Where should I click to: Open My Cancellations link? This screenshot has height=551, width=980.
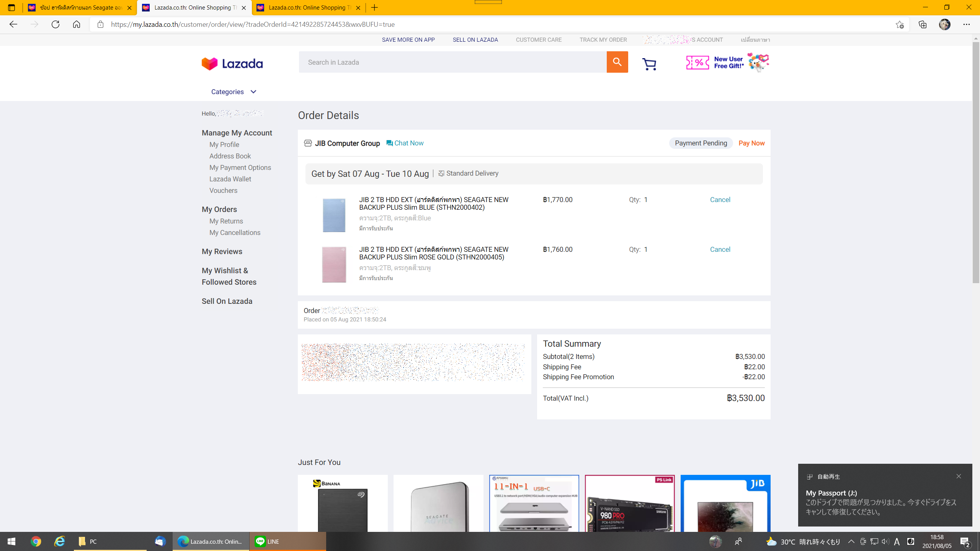235,233
